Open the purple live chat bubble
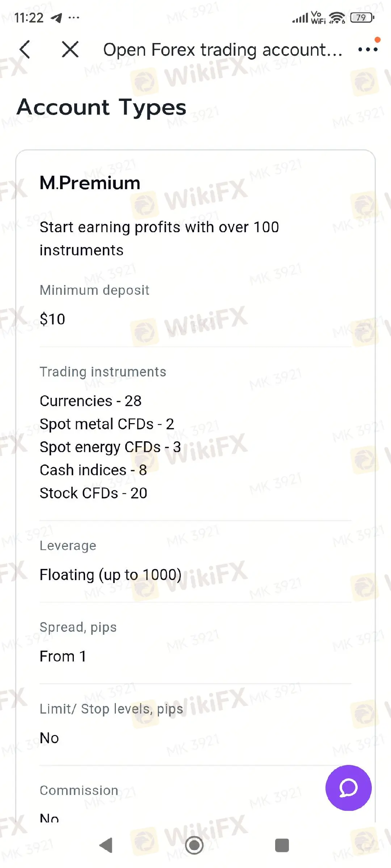391x868 pixels. coord(348,788)
